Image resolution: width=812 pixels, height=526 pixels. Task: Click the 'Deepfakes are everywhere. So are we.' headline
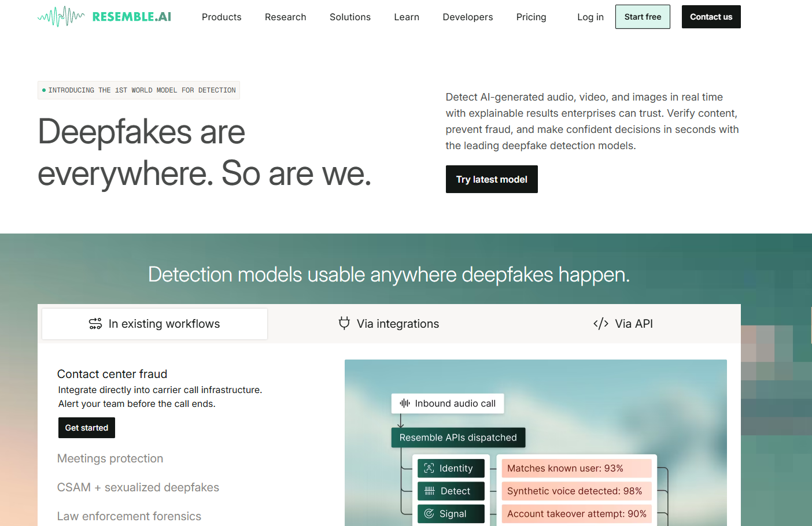click(205, 153)
